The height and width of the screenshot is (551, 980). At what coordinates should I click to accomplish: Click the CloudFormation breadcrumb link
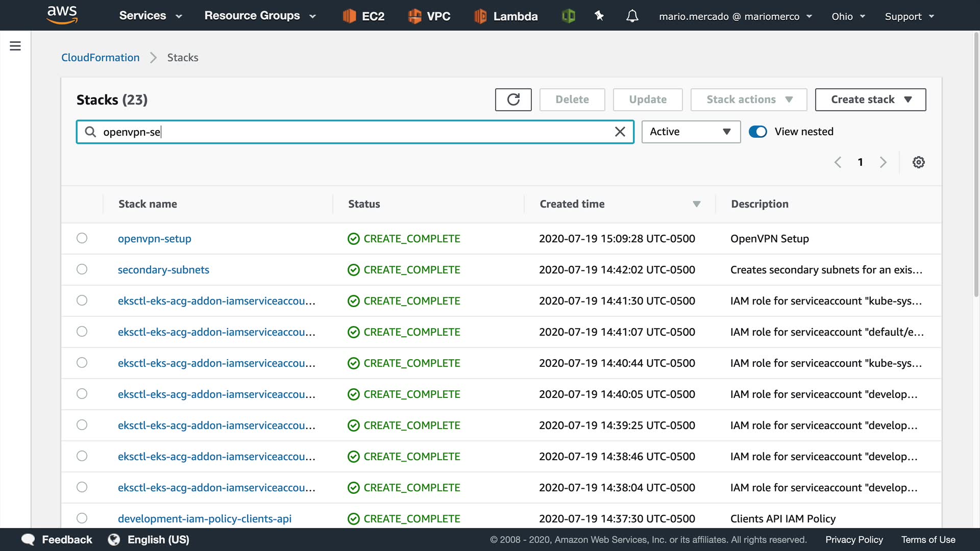(101, 58)
